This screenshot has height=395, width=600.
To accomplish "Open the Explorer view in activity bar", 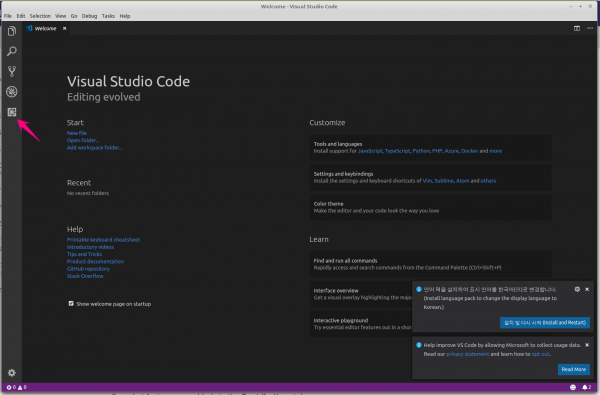I will pos(12,31).
